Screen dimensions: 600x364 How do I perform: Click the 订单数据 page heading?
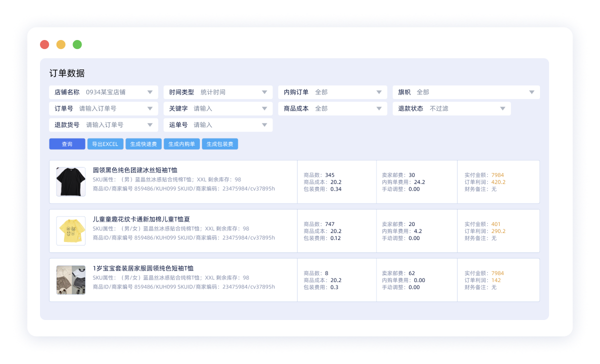67,73
